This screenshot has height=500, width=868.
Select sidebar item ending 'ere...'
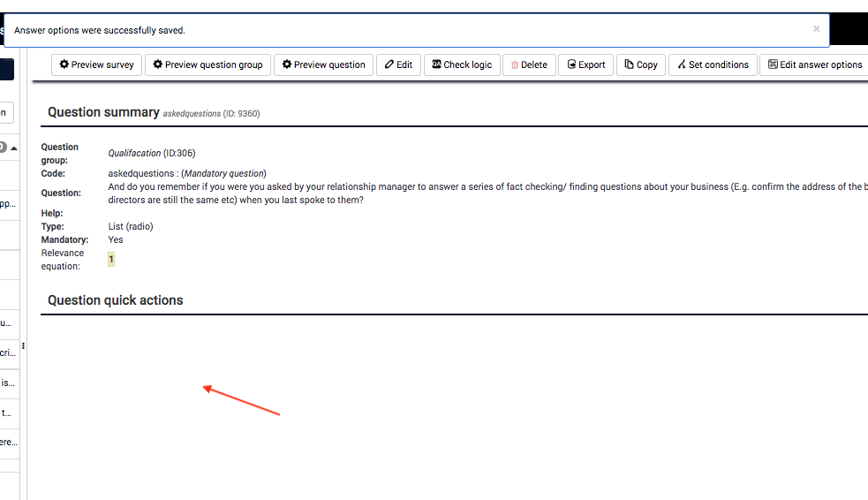8,442
